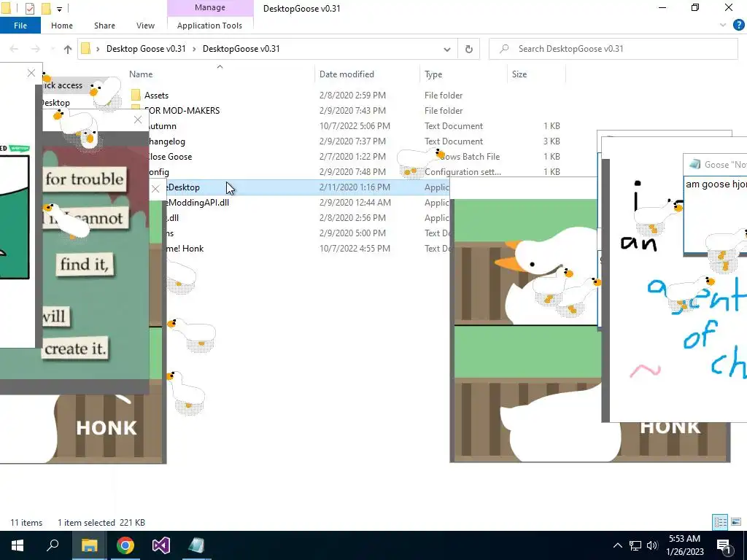Expand the breadcrumb root chevron
The height and width of the screenshot is (560, 747).
[x=98, y=49]
